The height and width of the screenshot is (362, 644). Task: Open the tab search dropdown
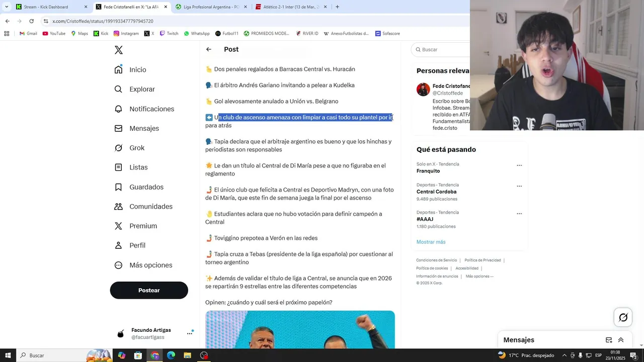pos(7,7)
